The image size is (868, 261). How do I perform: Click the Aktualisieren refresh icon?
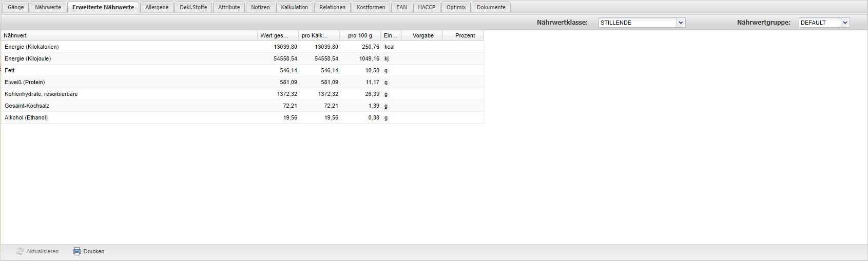pyautogui.click(x=20, y=251)
